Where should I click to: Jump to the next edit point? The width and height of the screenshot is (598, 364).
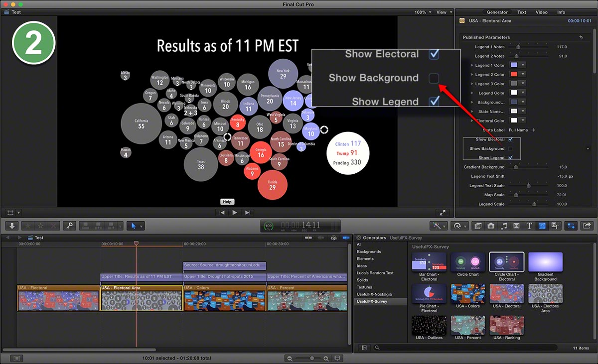[x=248, y=213]
